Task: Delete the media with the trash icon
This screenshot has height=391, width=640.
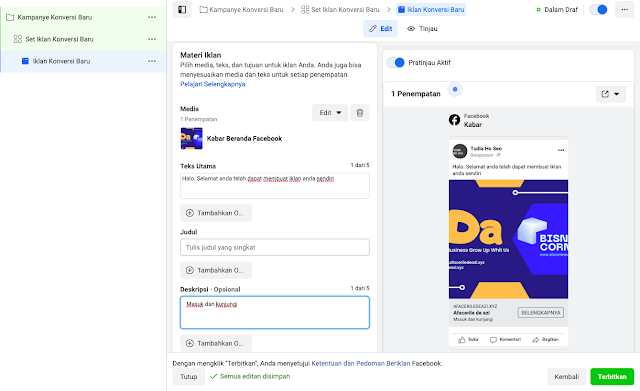Action: 360,113
